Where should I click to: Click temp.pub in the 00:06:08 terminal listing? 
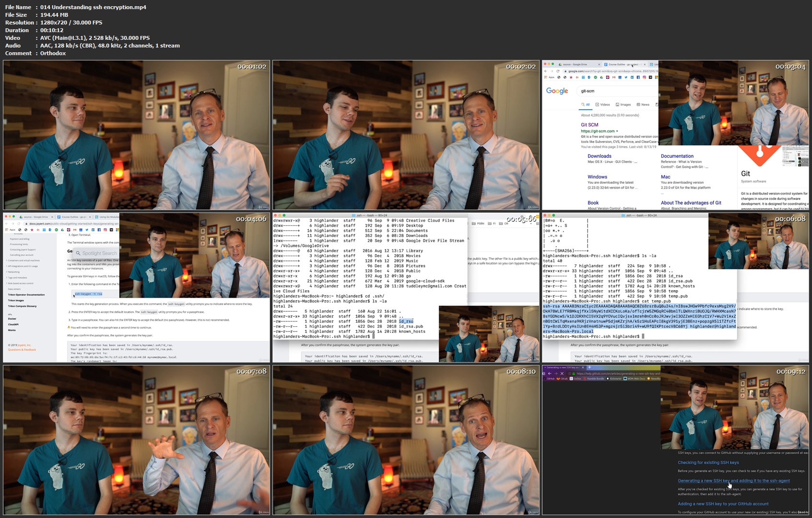pyautogui.click(x=679, y=296)
